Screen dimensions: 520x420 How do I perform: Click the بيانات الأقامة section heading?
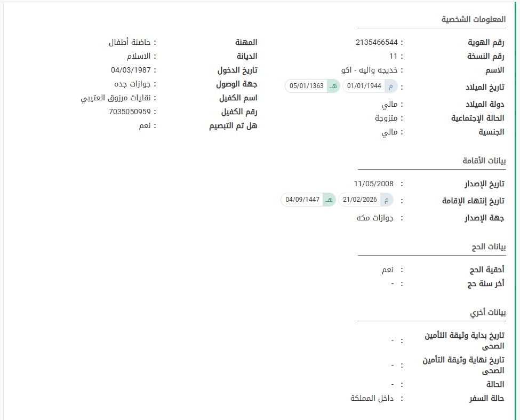pos(484,161)
